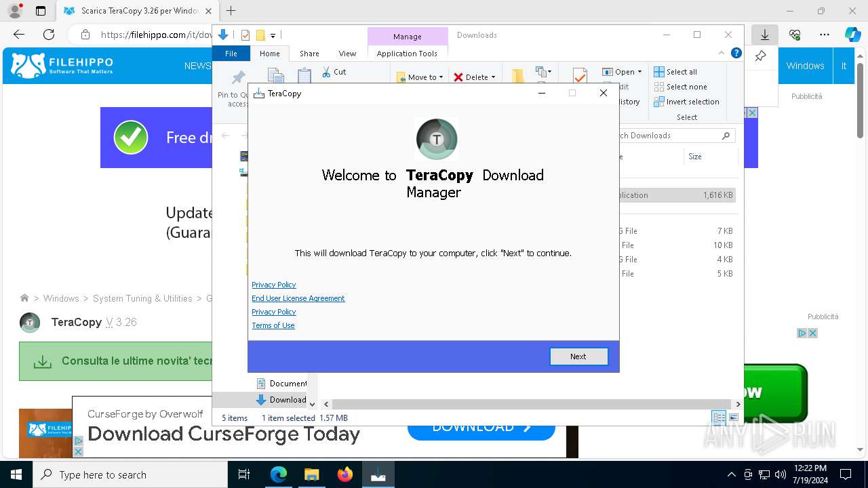Select the Documents folder in navigation pane

[x=281, y=384]
